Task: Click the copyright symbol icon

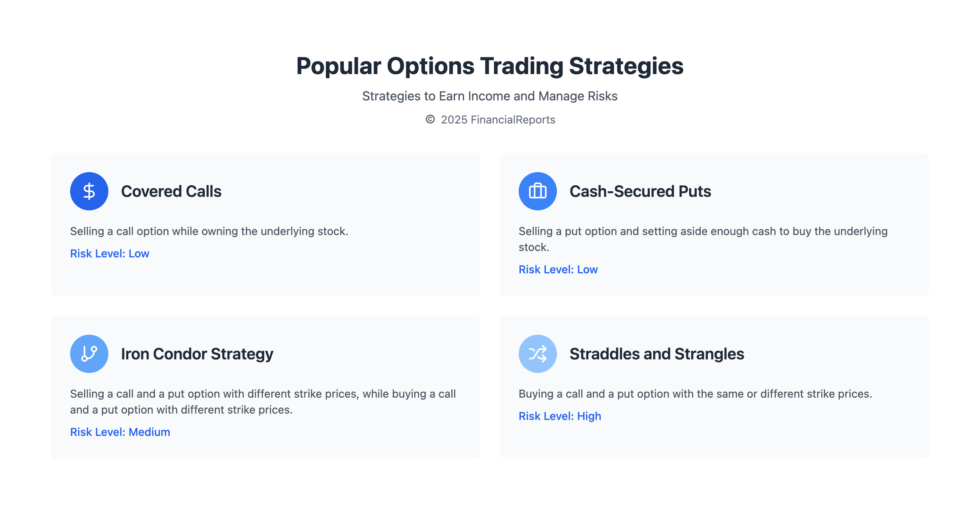Action: 430,119
